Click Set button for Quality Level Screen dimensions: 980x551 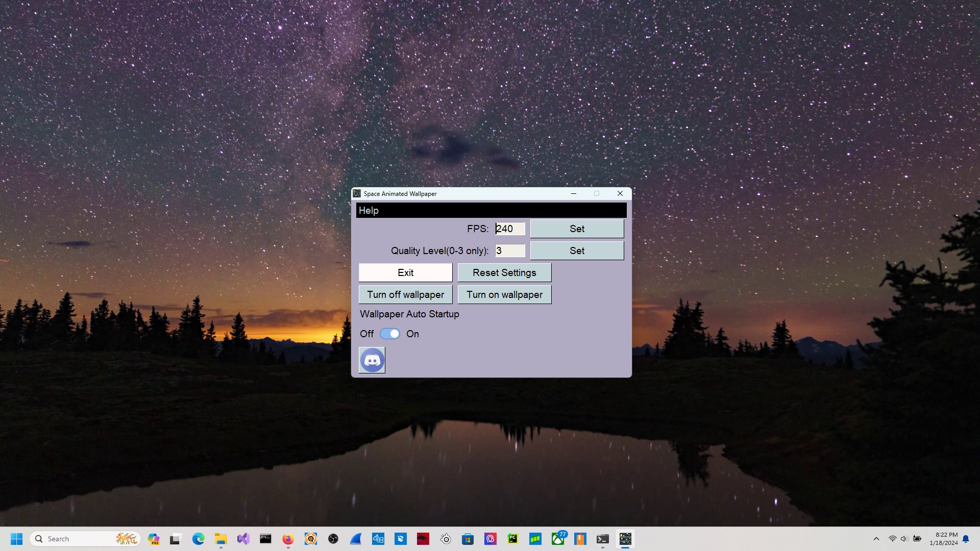[x=577, y=251]
